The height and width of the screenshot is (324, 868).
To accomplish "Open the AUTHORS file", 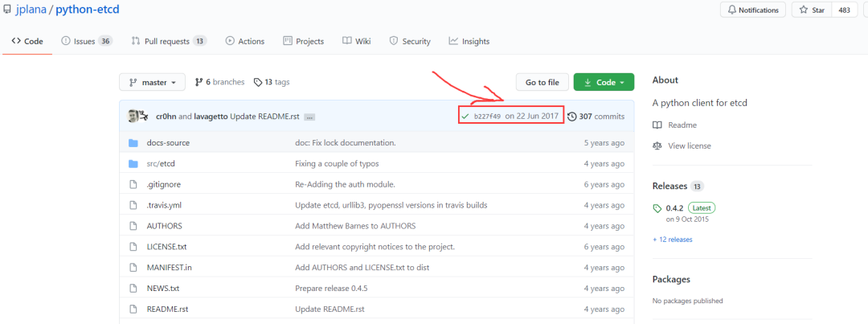I will 165,226.
